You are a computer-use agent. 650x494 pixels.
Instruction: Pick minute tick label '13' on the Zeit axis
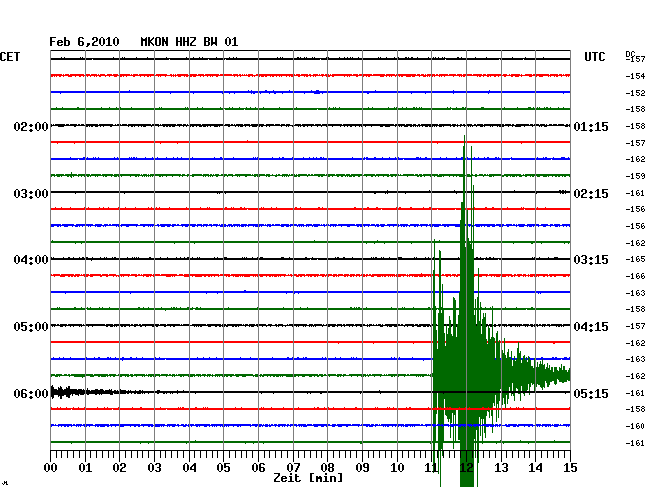click(501, 468)
